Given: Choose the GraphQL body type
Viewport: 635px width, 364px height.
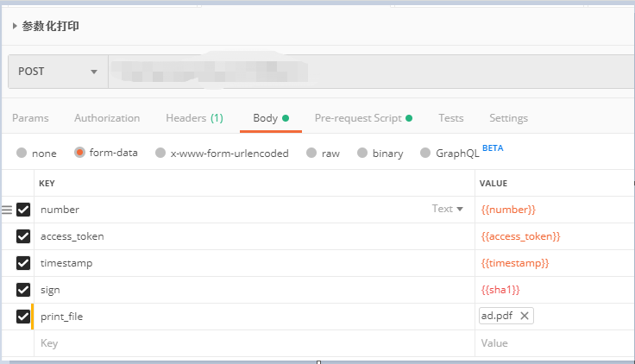Looking at the screenshot, I should click(425, 154).
